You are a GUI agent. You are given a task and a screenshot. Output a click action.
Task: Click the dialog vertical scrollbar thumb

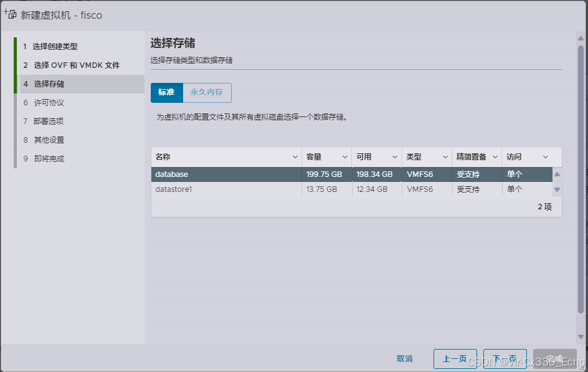[581, 179]
